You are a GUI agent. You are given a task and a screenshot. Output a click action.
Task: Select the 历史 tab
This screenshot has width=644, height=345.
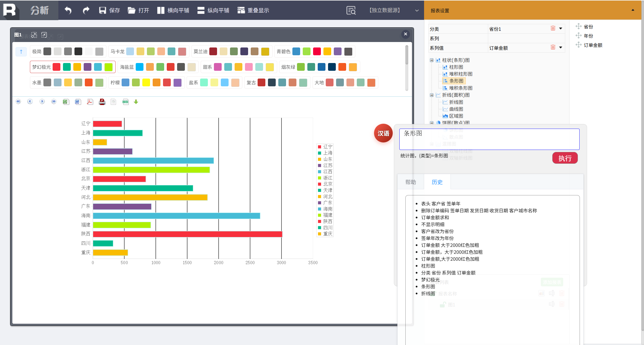[x=437, y=182]
